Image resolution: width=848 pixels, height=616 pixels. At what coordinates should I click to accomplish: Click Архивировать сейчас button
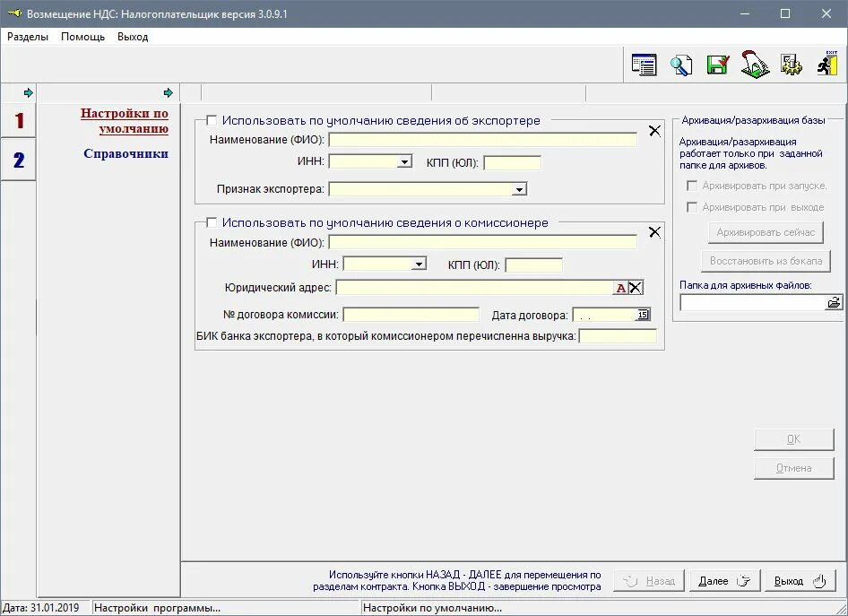(x=766, y=232)
